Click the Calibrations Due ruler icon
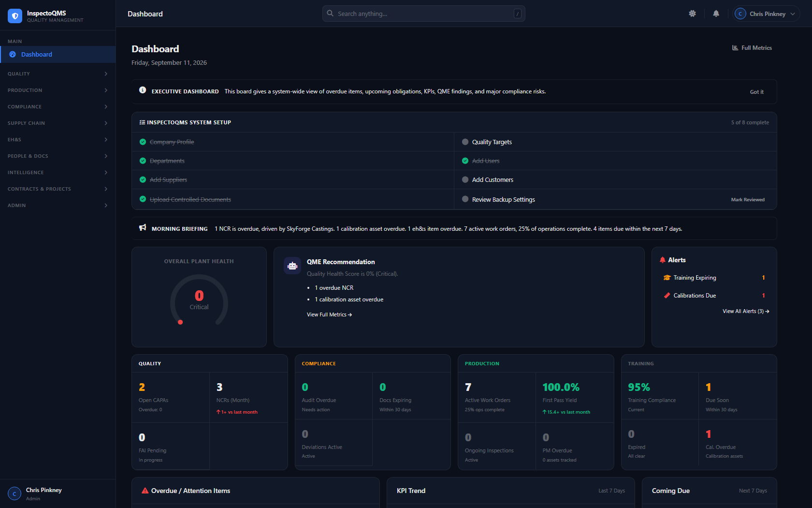This screenshot has height=508, width=812. point(667,296)
